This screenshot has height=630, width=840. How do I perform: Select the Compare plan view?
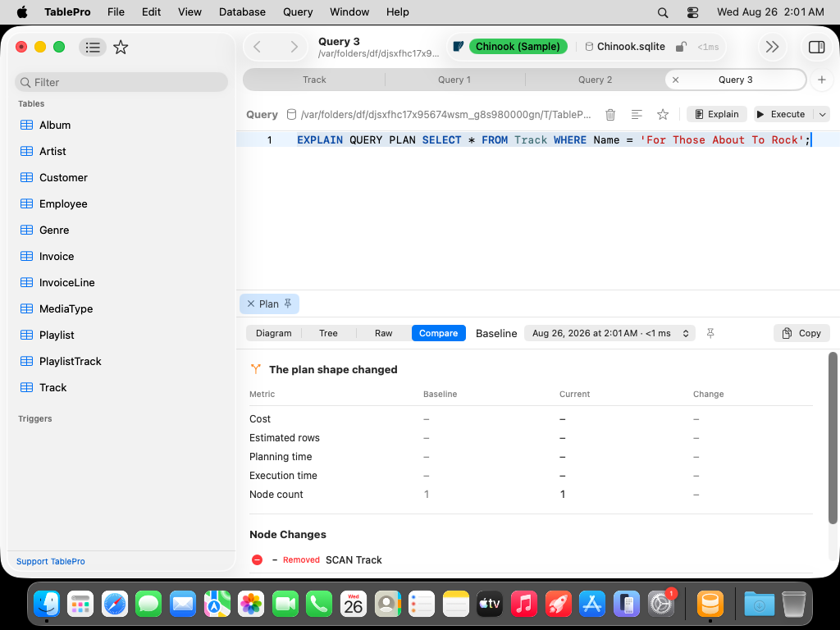(x=438, y=333)
